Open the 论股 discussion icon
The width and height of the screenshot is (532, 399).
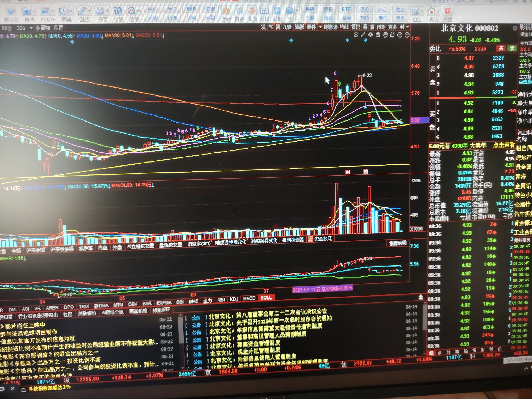coord(118,11)
